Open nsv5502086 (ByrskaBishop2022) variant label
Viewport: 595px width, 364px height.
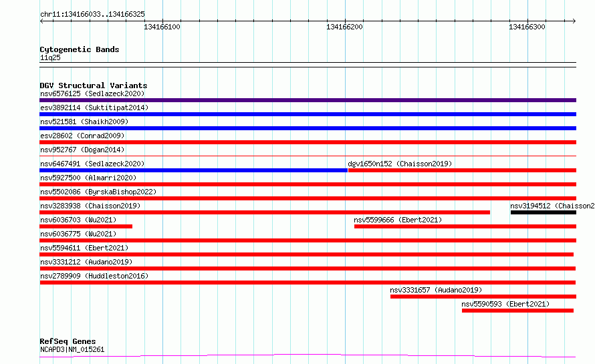coord(98,192)
